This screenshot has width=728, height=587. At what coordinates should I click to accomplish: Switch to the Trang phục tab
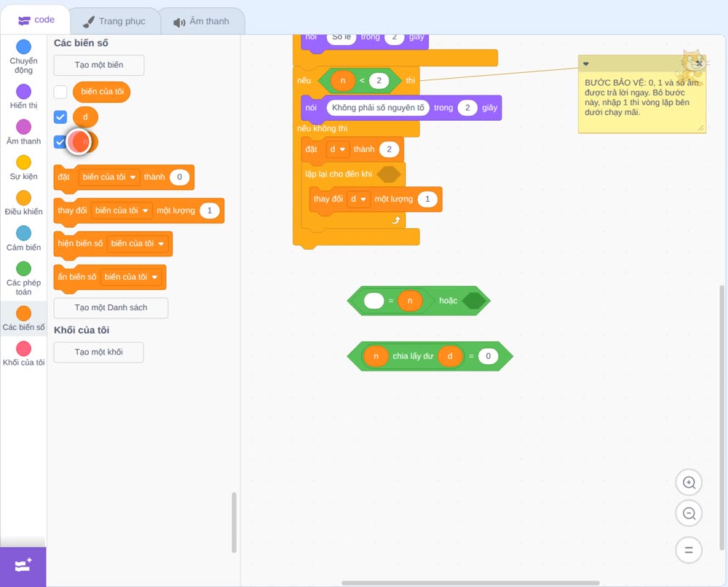click(x=114, y=21)
